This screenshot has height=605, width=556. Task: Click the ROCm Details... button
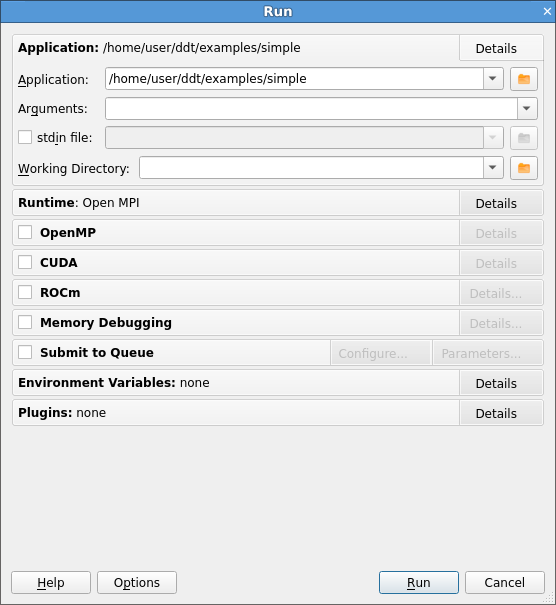[501, 293]
